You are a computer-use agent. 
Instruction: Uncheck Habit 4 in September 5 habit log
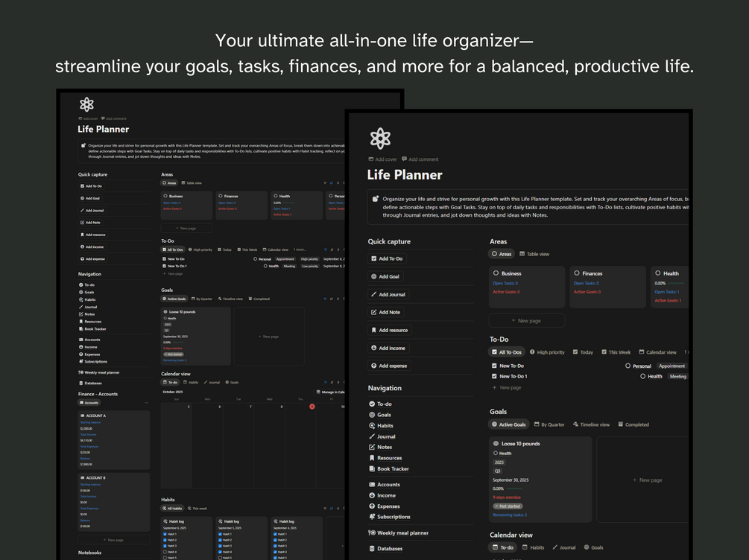pyautogui.click(x=220, y=552)
